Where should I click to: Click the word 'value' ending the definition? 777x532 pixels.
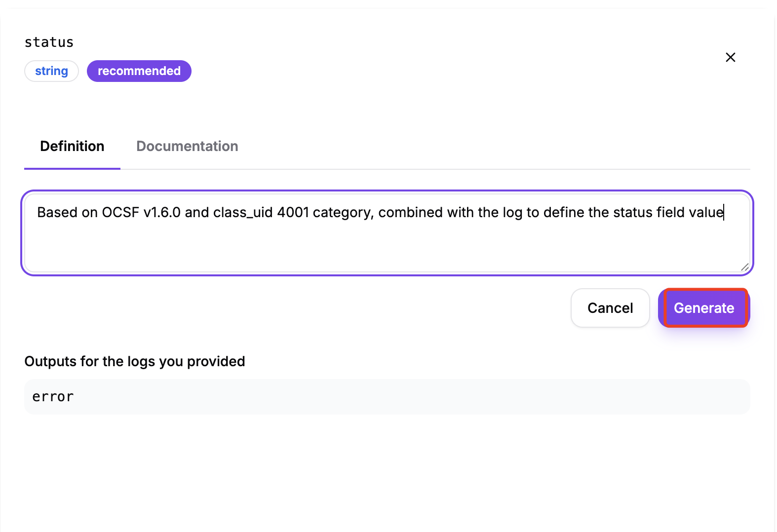[706, 213]
